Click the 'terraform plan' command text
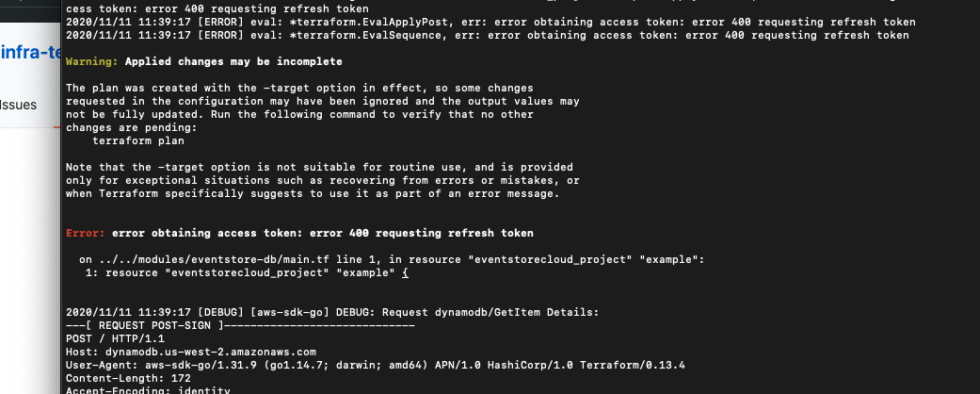This screenshot has width=980, height=394. click(x=124, y=140)
